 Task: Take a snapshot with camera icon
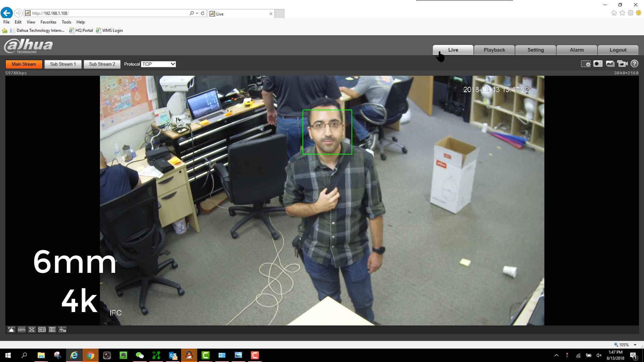click(x=598, y=64)
